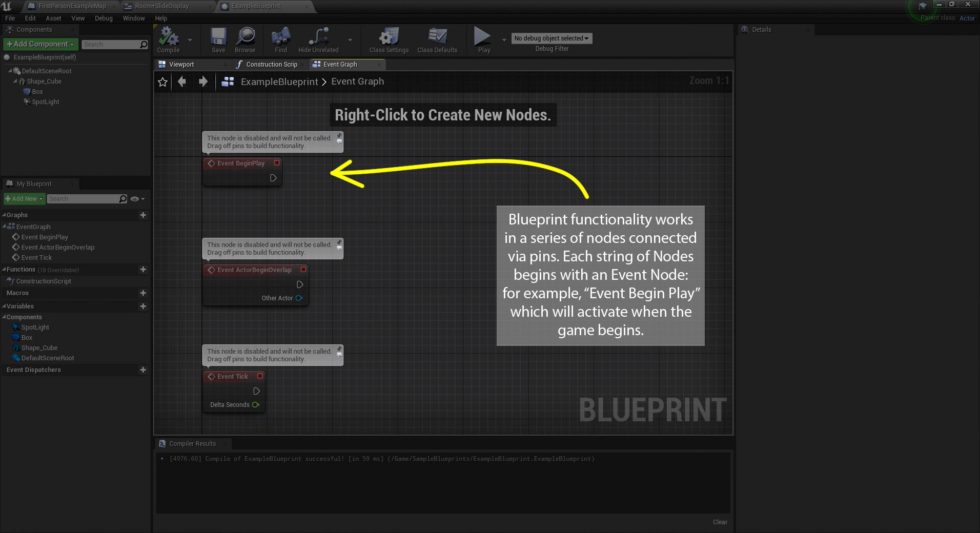This screenshot has height=533, width=980.
Task: Select SpotLight in Components panel tree
Action: (45, 102)
